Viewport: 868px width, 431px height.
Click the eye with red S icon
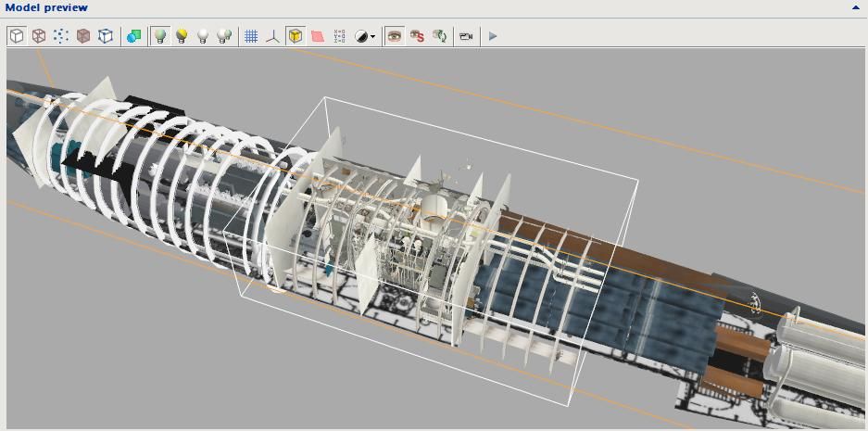[417, 36]
